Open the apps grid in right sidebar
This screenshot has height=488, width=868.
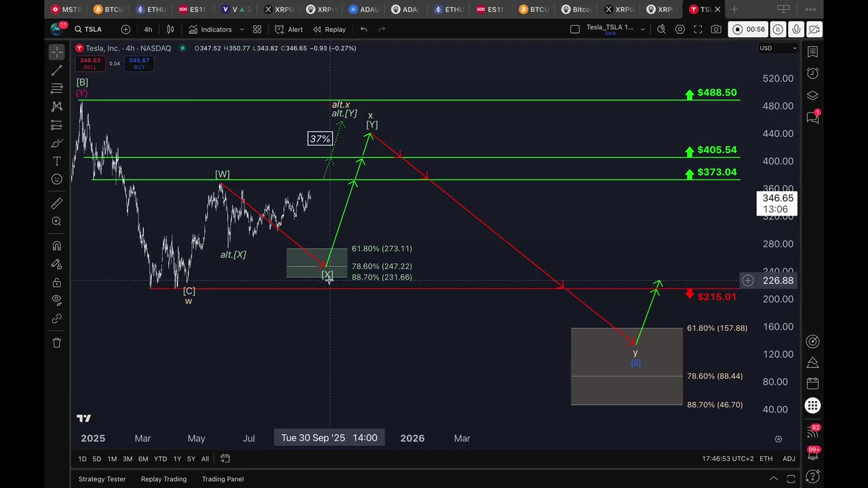tap(812, 405)
